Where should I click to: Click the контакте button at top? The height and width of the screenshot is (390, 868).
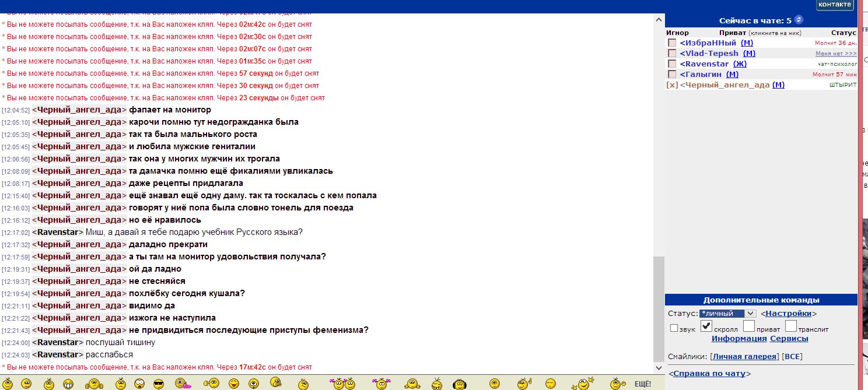[834, 5]
